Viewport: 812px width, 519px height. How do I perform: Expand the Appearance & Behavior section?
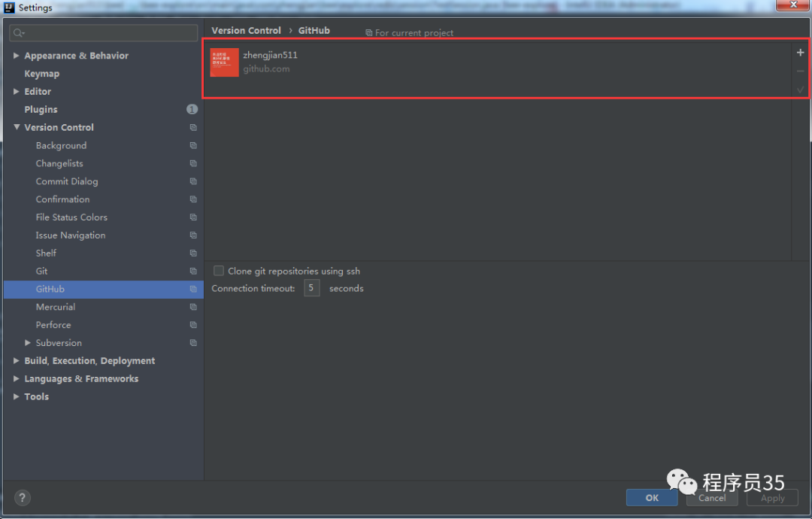[16, 56]
